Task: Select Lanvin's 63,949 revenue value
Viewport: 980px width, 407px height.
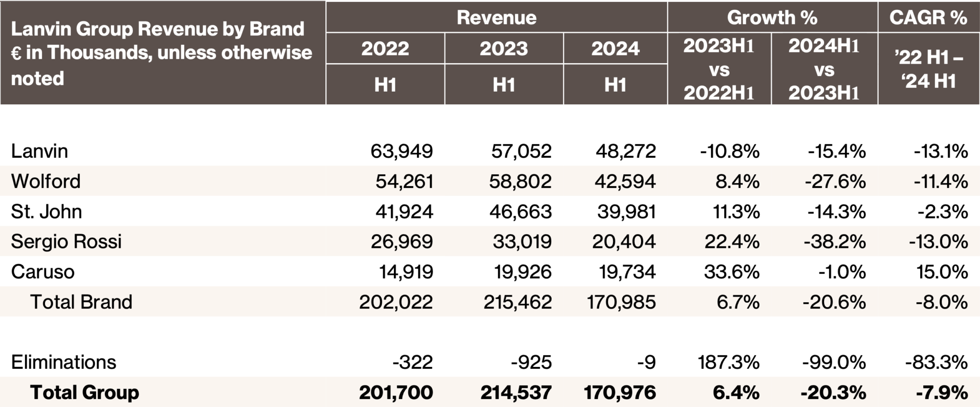Action: pyautogui.click(x=402, y=151)
